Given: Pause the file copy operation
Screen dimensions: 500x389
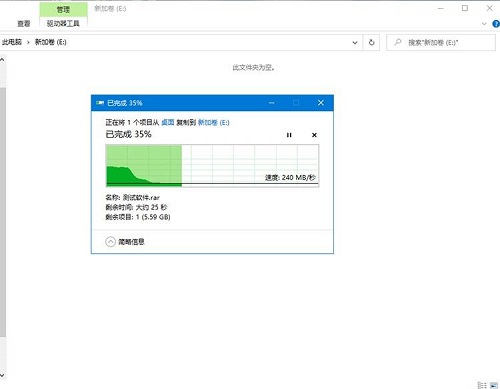Looking at the screenshot, I should pyautogui.click(x=289, y=135).
